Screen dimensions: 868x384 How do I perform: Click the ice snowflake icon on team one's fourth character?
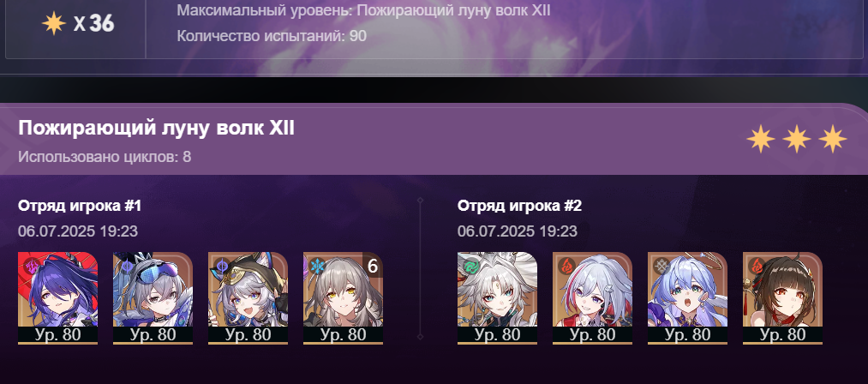(318, 266)
